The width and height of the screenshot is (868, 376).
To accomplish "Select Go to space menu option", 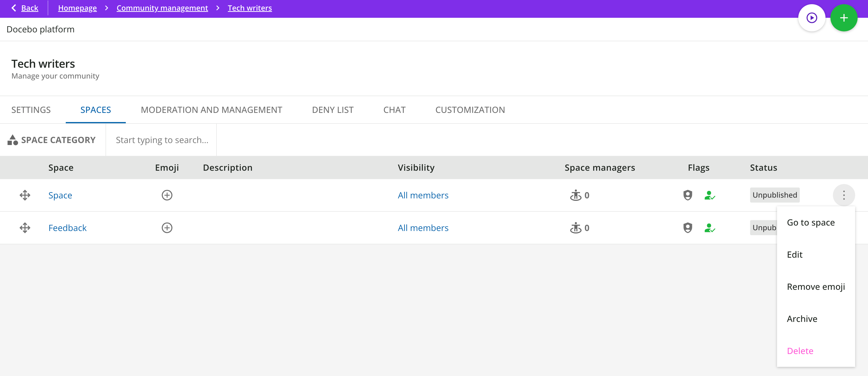I will [810, 222].
